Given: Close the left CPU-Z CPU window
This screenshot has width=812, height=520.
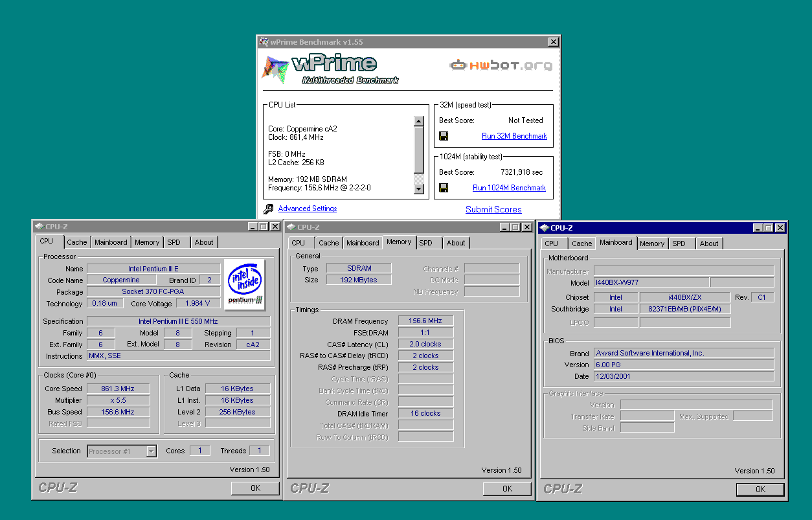Looking at the screenshot, I should [x=275, y=227].
